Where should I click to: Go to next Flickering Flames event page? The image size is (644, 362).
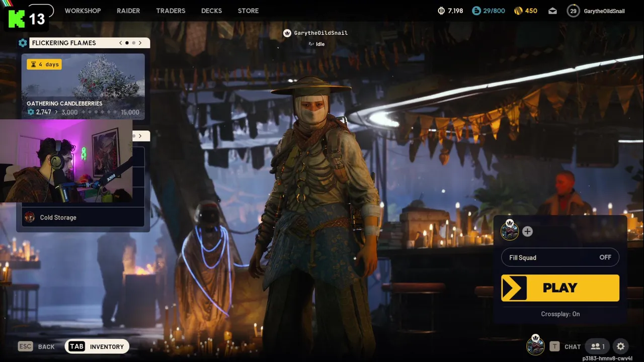click(140, 43)
